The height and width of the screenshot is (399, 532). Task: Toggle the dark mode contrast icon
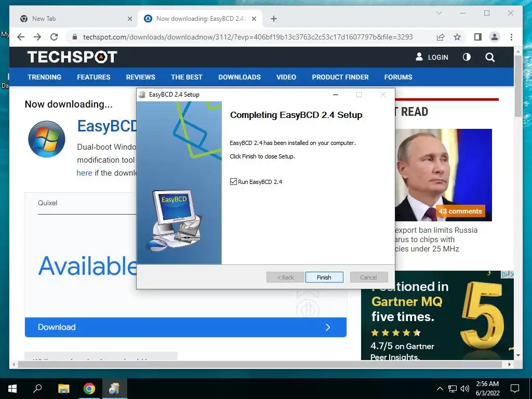(x=467, y=57)
